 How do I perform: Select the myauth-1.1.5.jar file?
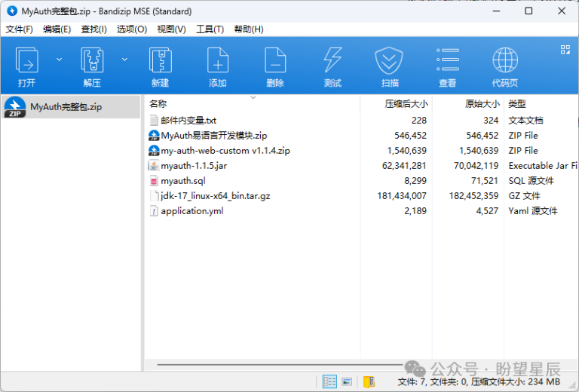[x=194, y=166]
